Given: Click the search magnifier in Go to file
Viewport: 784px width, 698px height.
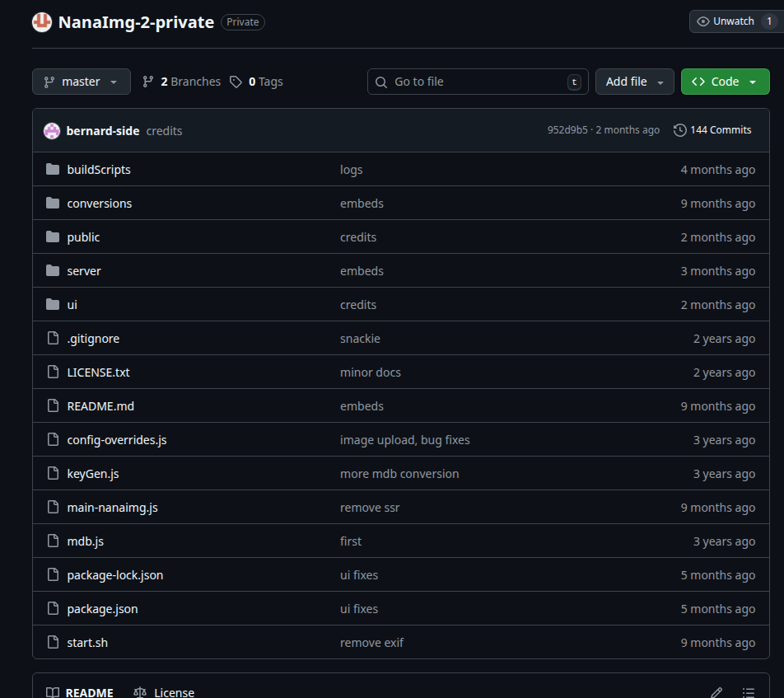Looking at the screenshot, I should pyautogui.click(x=381, y=82).
